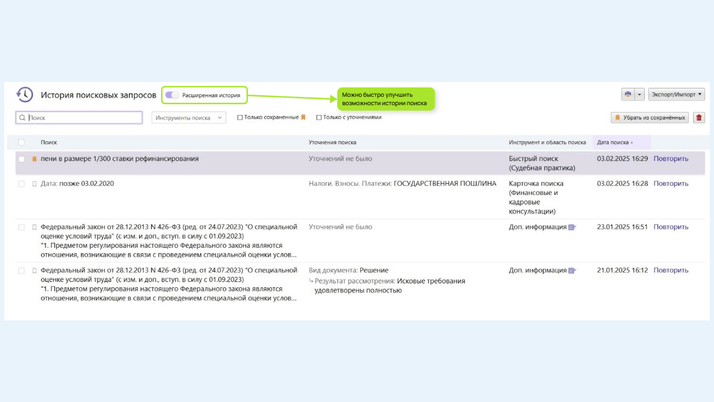Check the row 'Дата: позже 03.02.2020'
714x402 pixels.
tap(21, 184)
